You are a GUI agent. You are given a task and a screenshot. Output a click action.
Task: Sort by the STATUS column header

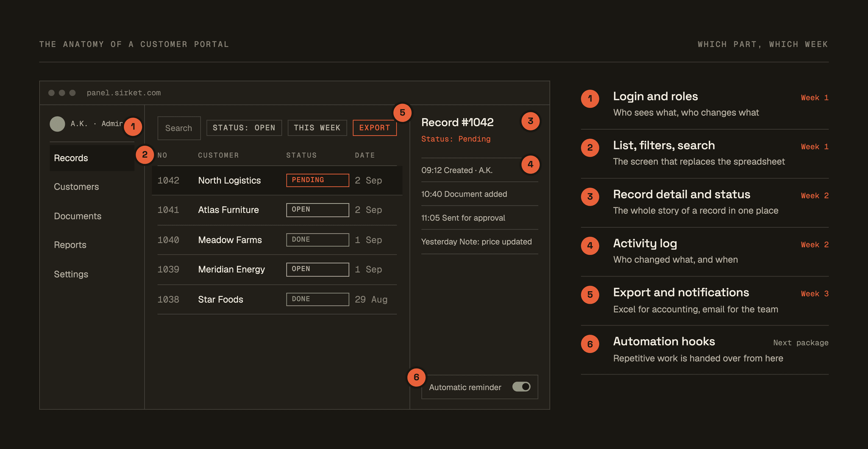pos(301,155)
